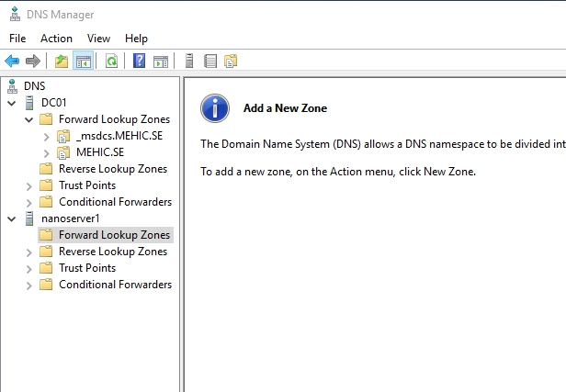Select Conditional Forwarders under DC01
This screenshot has height=392, width=566.
tap(115, 202)
